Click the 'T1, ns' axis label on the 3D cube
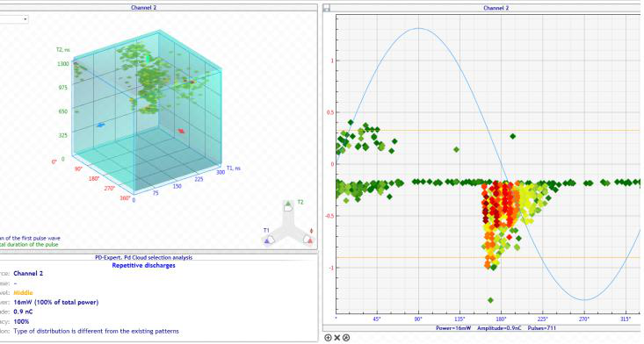This screenshot has height=344, width=644. click(x=234, y=168)
